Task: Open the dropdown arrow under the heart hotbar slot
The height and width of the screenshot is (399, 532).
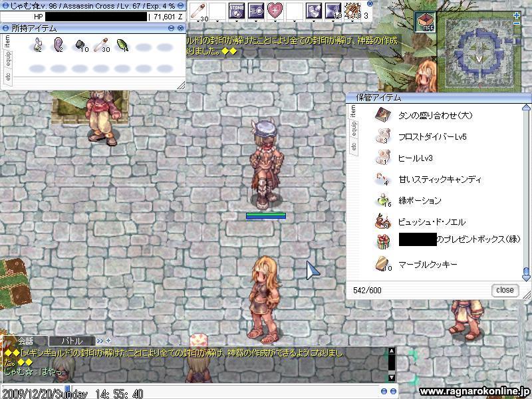Action: tap(275, 21)
